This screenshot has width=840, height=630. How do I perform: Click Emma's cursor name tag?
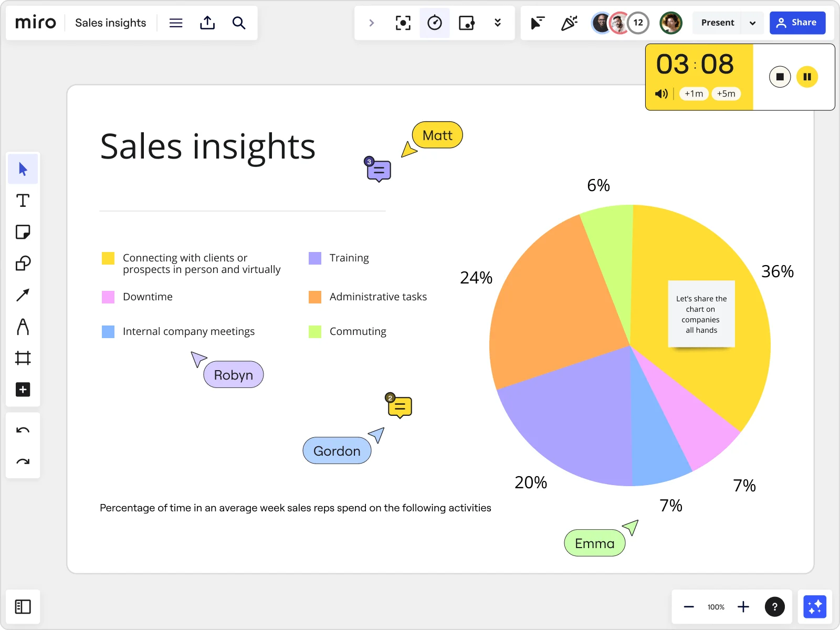click(x=595, y=543)
